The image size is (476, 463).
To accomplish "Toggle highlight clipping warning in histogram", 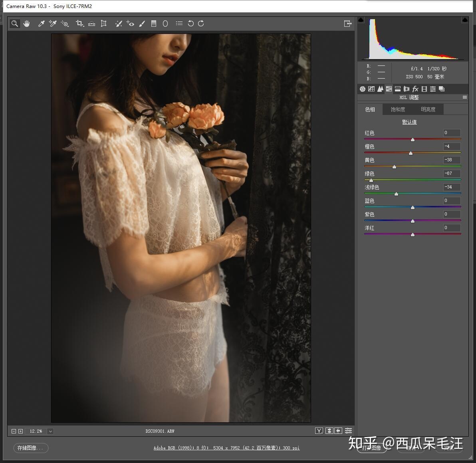I will tap(465, 20).
